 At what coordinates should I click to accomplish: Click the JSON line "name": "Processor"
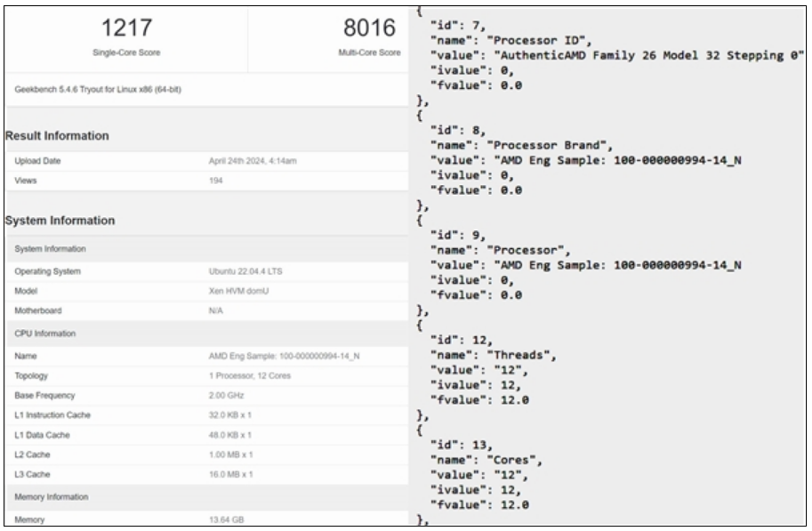click(x=500, y=251)
